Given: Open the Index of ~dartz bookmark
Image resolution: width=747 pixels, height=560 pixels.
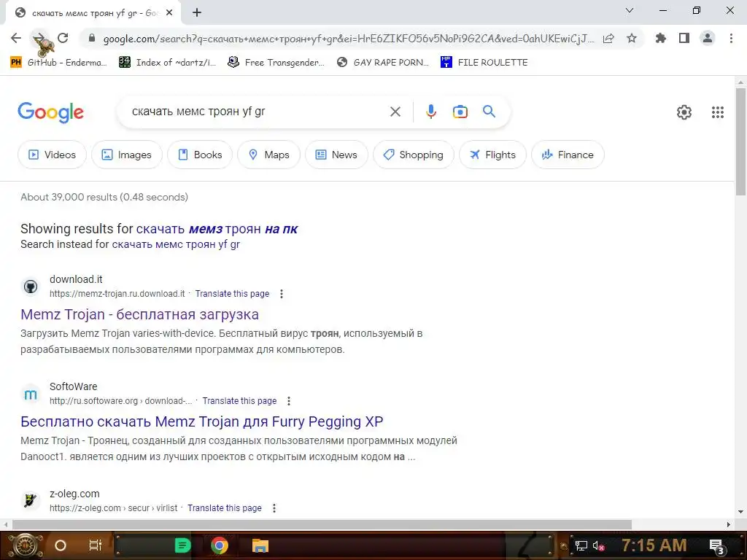Looking at the screenshot, I should (167, 63).
